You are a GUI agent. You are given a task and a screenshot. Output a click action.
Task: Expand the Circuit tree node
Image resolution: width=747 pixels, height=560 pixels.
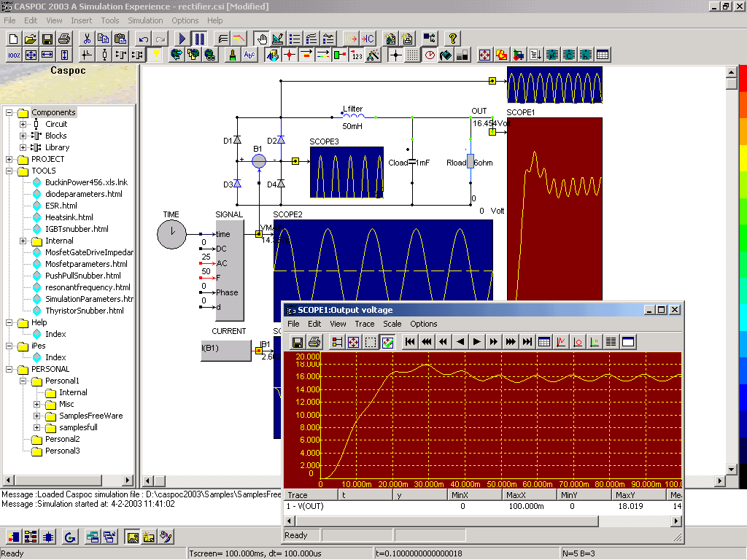23,124
